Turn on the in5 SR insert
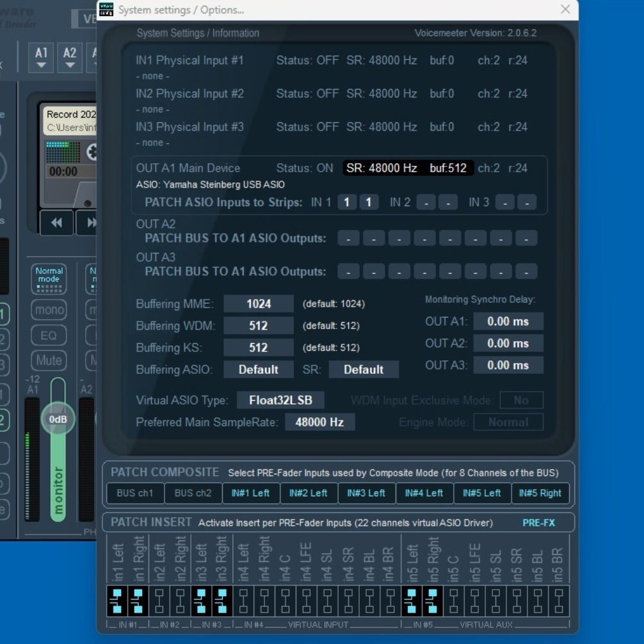The image size is (644, 644). click(517, 601)
